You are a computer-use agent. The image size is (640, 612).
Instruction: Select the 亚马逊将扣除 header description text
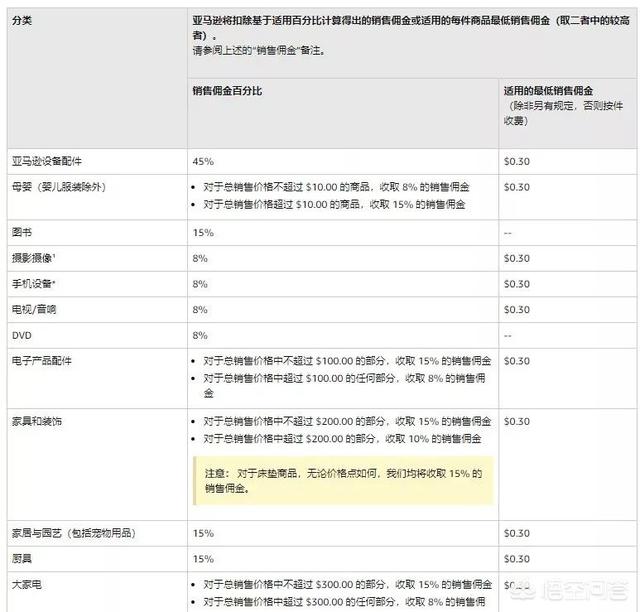click(411, 27)
